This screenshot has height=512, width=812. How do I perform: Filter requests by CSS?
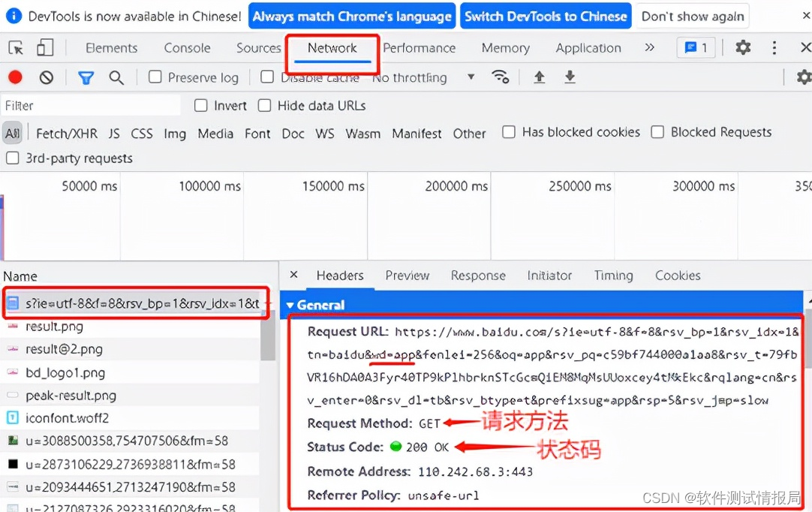pos(142,134)
